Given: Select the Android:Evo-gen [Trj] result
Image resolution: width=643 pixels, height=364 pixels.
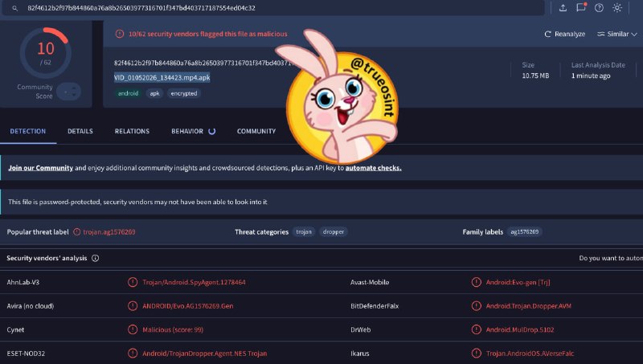Looking at the screenshot, I should 518,282.
